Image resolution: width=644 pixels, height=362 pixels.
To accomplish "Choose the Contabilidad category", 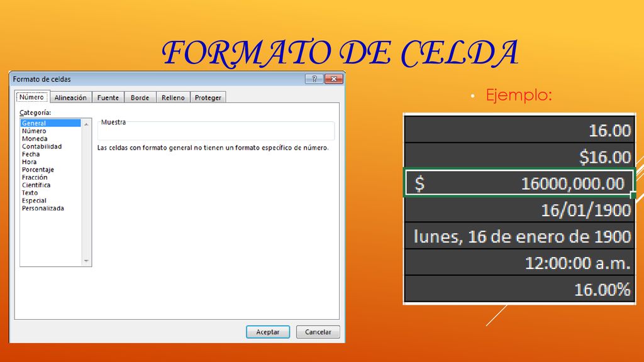I will [50, 146].
